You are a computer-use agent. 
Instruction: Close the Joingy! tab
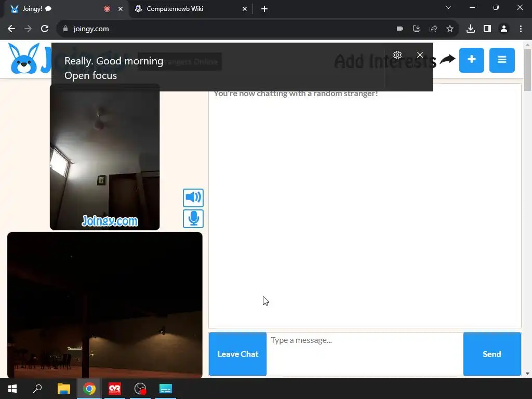[121, 9]
